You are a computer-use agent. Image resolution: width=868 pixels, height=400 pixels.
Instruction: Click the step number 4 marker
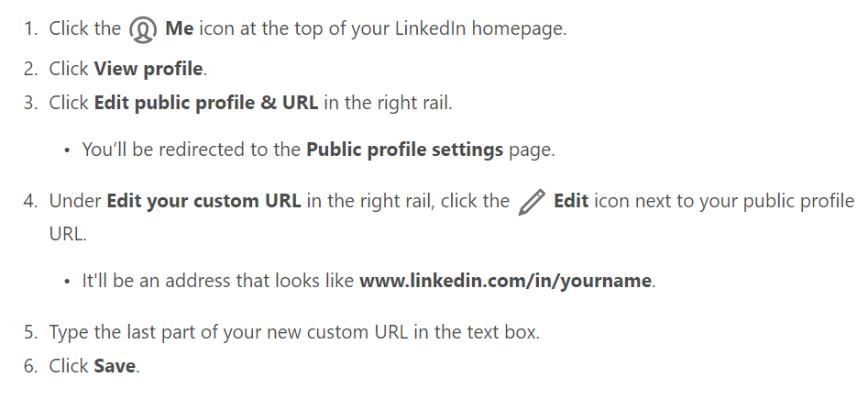(x=30, y=201)
